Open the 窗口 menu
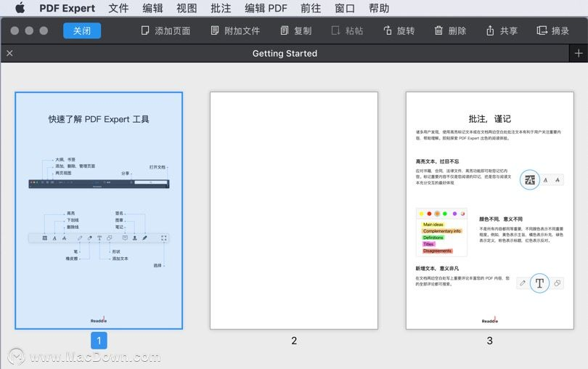This screenshot has height=369, width=588. tap(345, 8)
